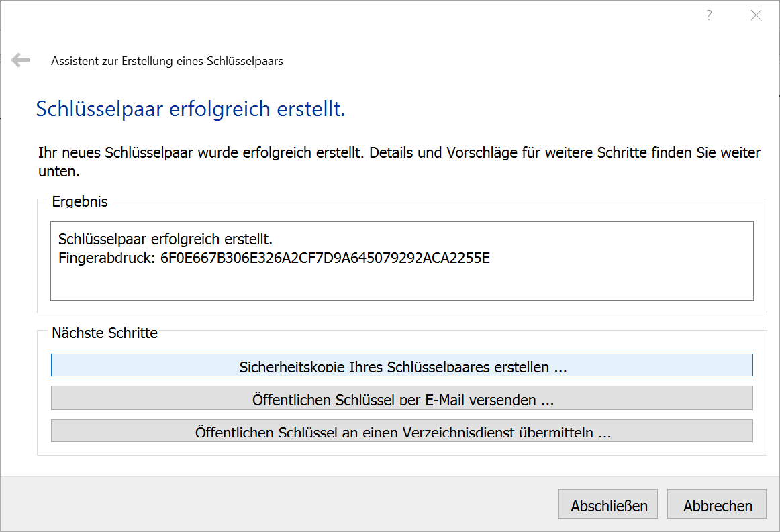
Task: Click the blank space below the Verzeichnisdienst button
Action: (401, 448)
